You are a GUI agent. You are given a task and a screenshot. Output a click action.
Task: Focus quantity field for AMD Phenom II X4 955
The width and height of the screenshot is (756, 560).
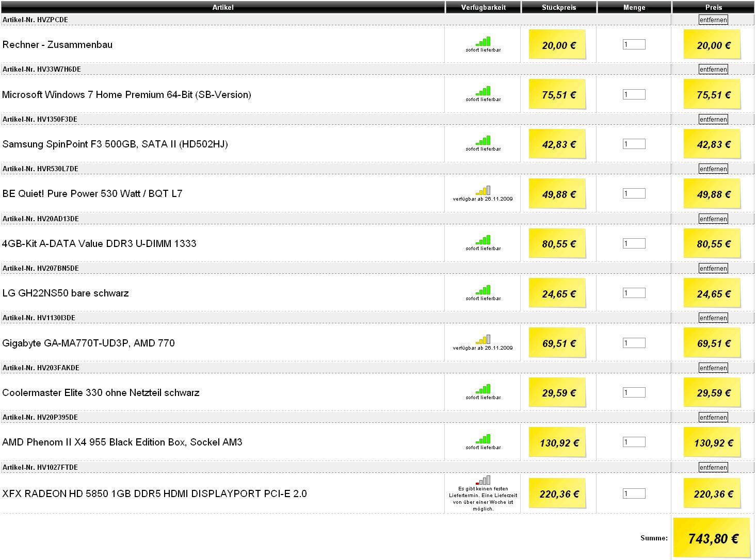[x=634, y=442]
